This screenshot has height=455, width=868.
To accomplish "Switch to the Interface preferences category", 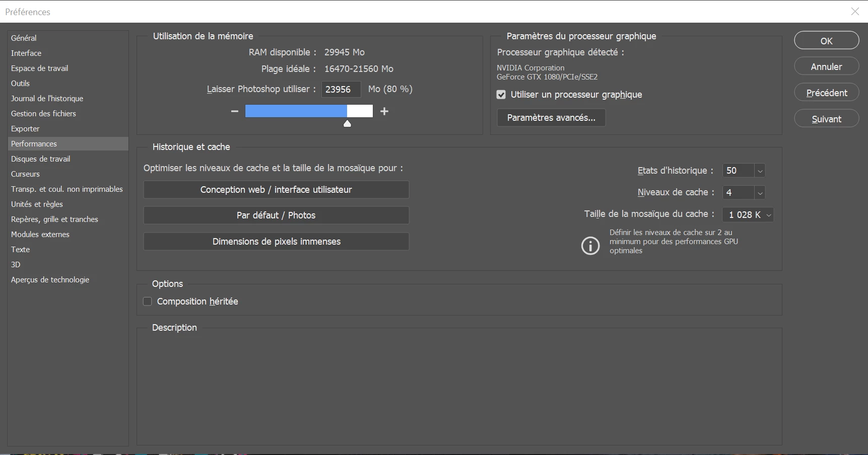I will point(68,53).
